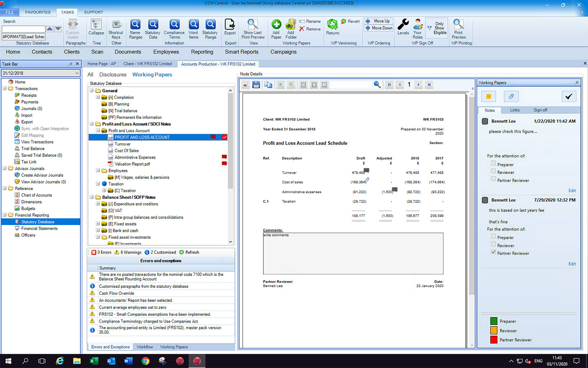This screenshot has height=368, width=588.
Task: Collapse the Balance Sheet / SOFP Notes folder
Action: coord(92,197)
